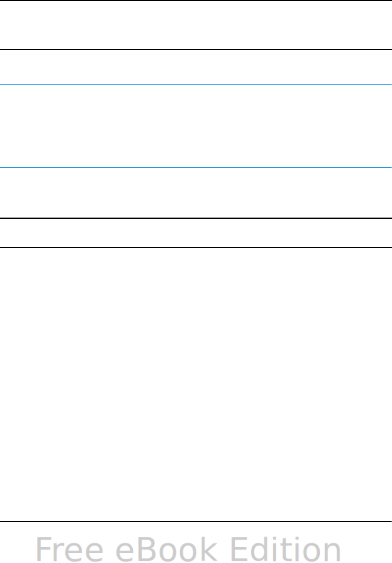Select the upper blue horizontal line

tap(196, 85)
